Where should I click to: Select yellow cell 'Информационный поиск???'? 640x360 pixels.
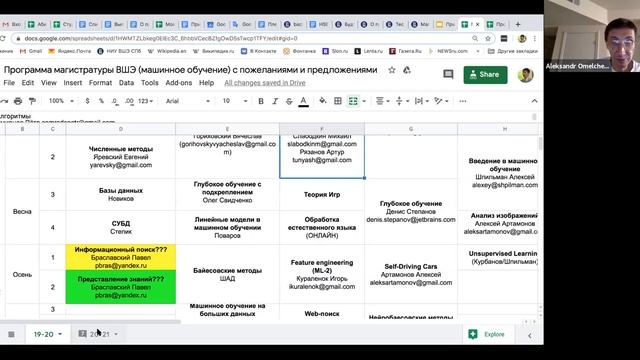[x=121, y=257]
